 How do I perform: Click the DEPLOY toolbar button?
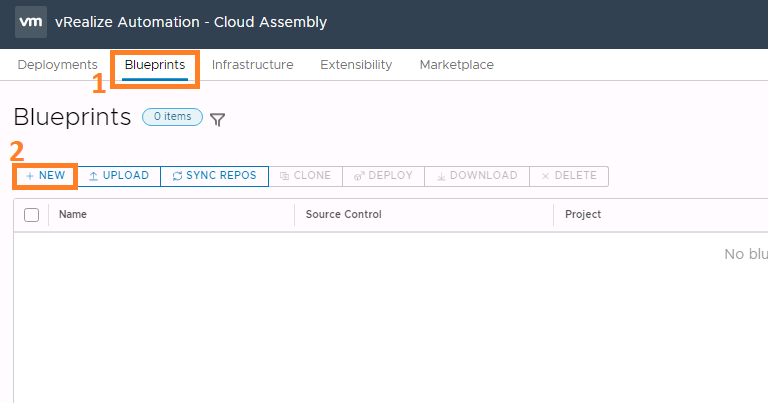pyautogui.click(x=383, y=176)
